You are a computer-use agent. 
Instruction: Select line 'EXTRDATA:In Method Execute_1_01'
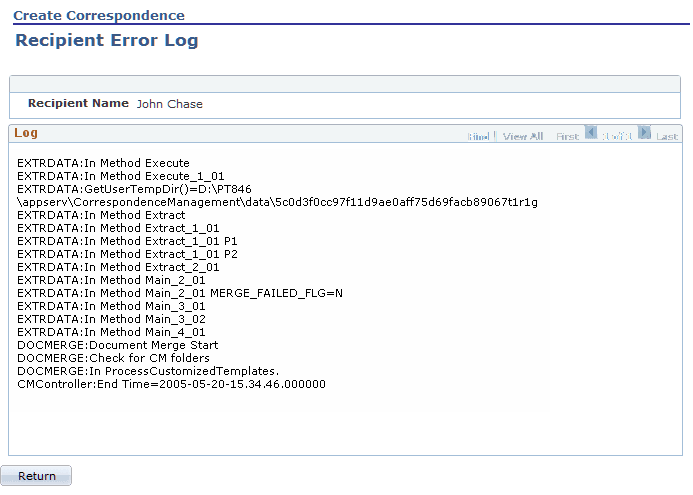coord(121,176)
